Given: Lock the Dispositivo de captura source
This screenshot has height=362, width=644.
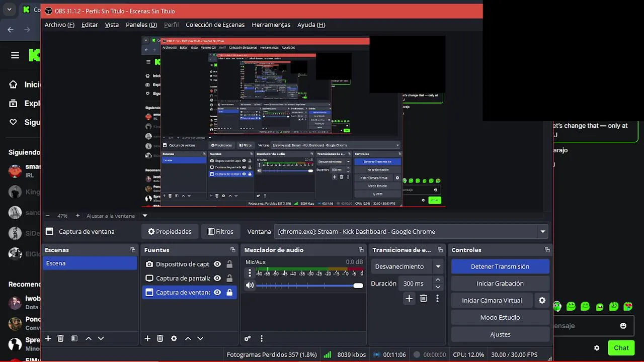Looking at the screenshot, I should (229, 264).
